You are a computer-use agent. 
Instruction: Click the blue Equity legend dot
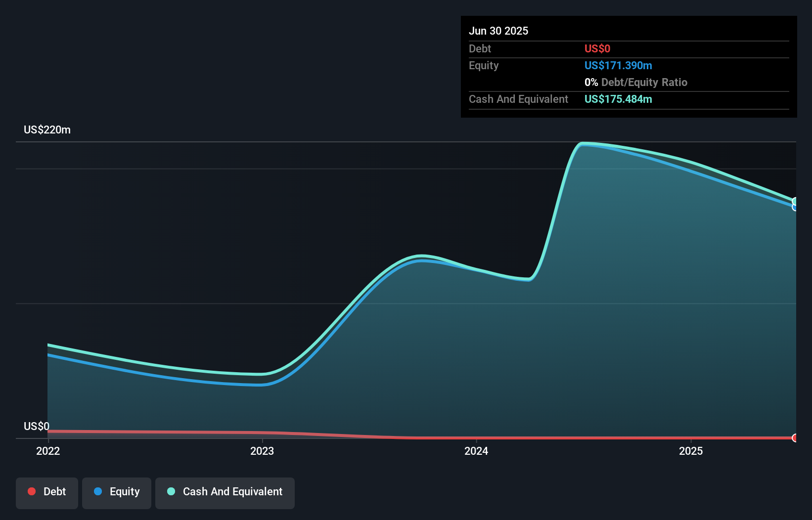click(98, 491)
